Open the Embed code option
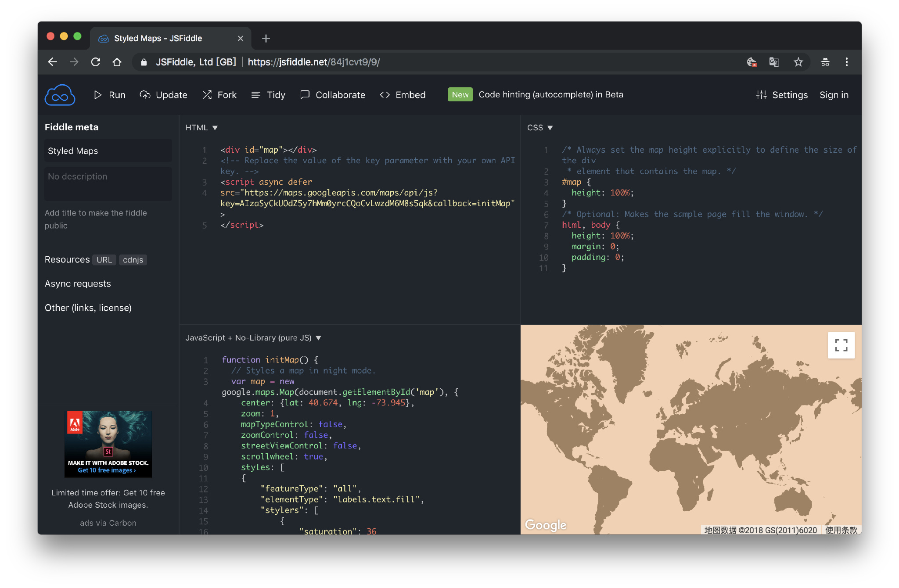899x588 pixels. [403, 95]
